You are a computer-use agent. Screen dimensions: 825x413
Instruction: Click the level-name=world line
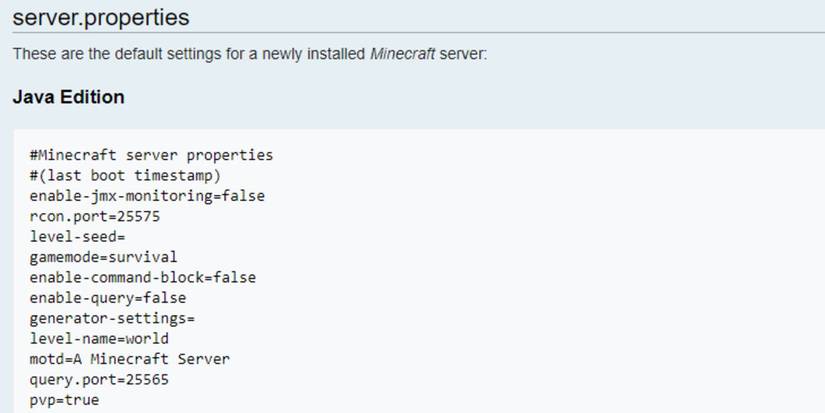[x=99, y=339]
